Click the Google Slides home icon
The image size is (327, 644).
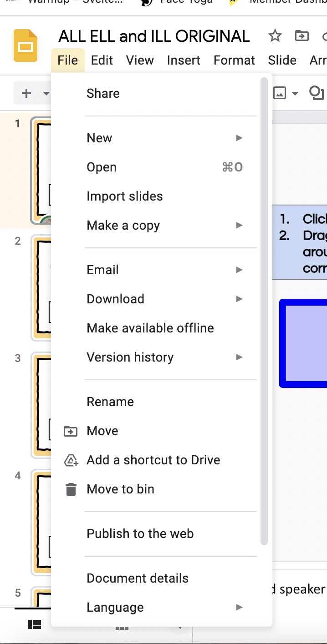(x=26, y=45)
